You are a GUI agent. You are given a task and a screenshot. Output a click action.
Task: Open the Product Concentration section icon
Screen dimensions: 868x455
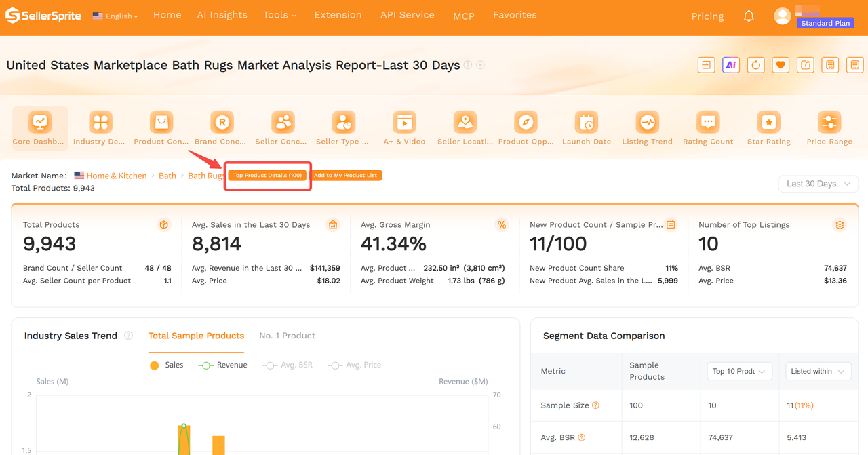point(161,122)
